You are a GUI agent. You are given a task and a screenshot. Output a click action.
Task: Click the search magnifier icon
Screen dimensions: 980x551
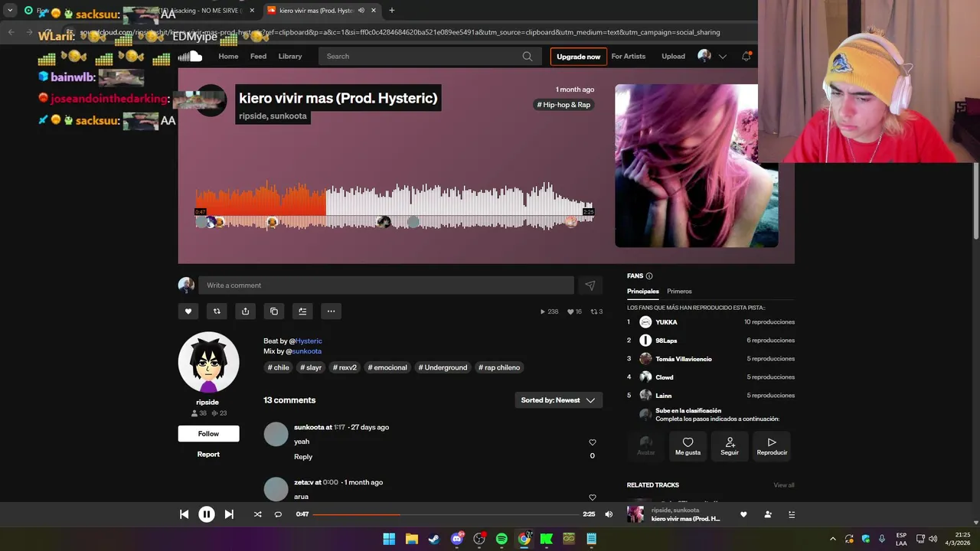pyautogui.click(x=528, y=56)
